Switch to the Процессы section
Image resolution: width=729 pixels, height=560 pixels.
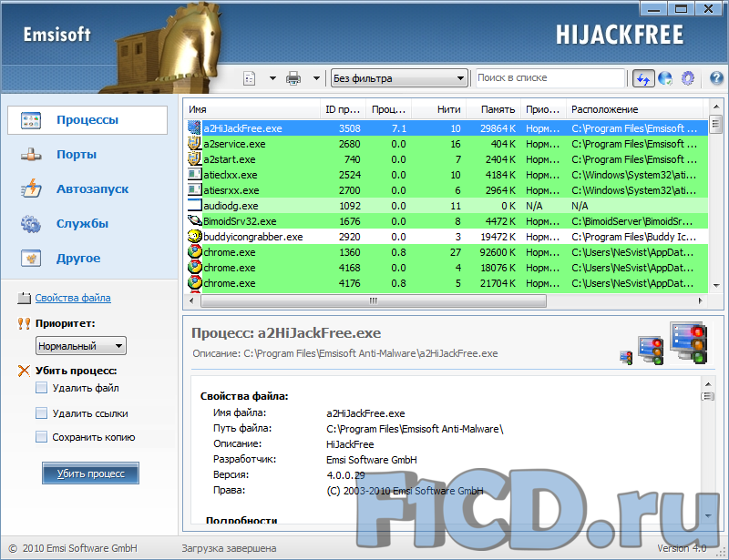click(x=87, y=120)
